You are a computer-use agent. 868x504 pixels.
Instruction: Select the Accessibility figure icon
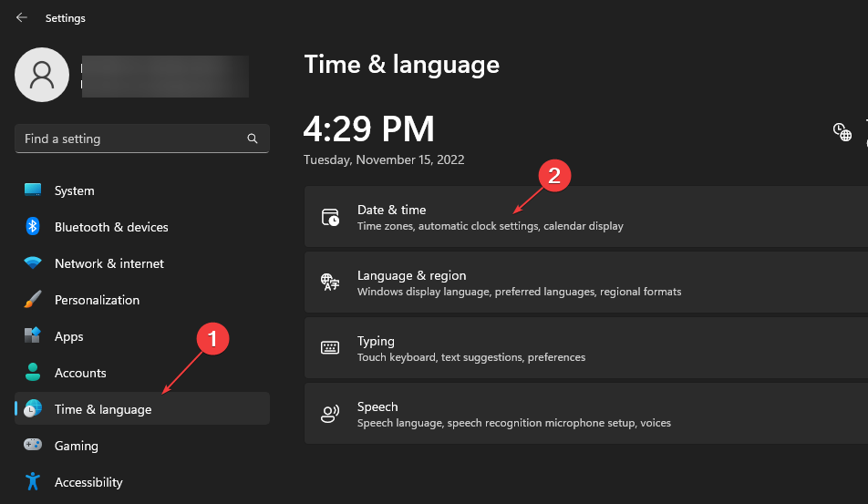pos(33,481)
